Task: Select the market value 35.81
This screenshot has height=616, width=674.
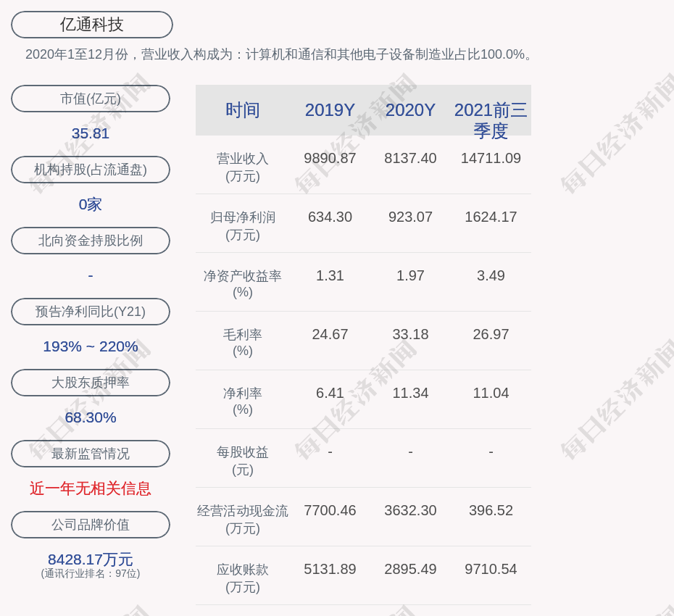Action: coord(91,133)
